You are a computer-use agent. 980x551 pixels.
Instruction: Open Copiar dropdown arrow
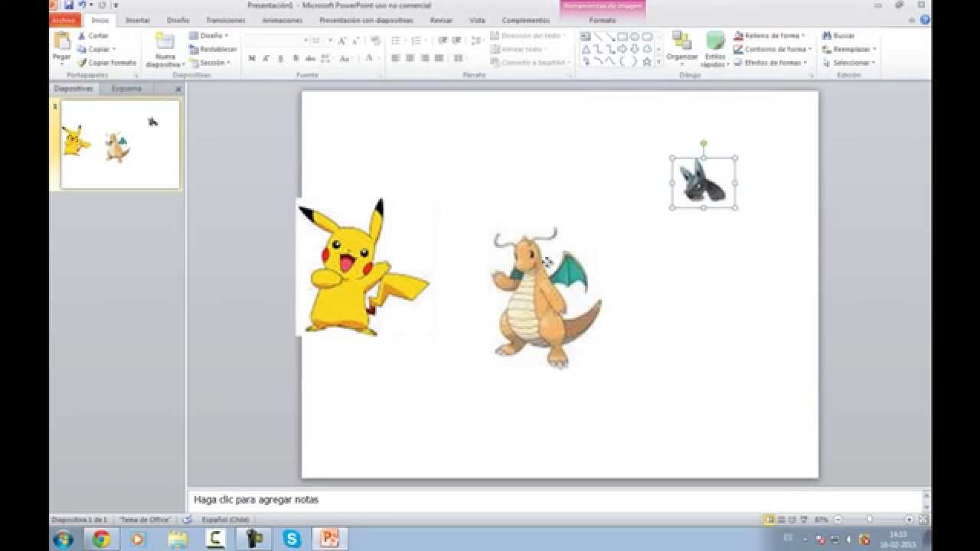pyautogui.click(x=114, y=50)
